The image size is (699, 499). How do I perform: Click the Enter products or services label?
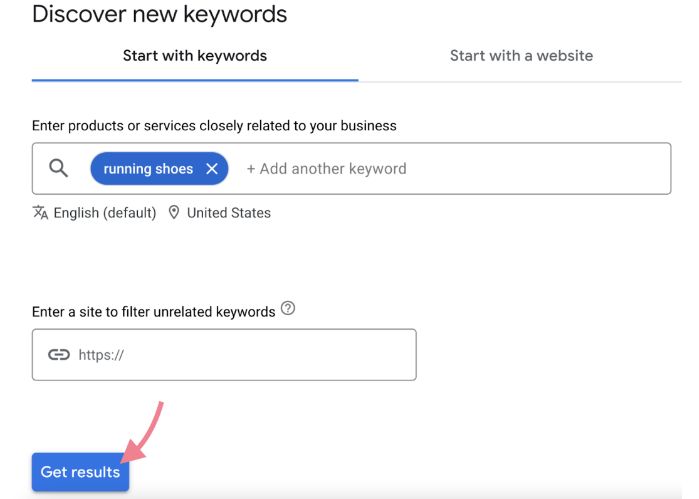pos(214,126)
